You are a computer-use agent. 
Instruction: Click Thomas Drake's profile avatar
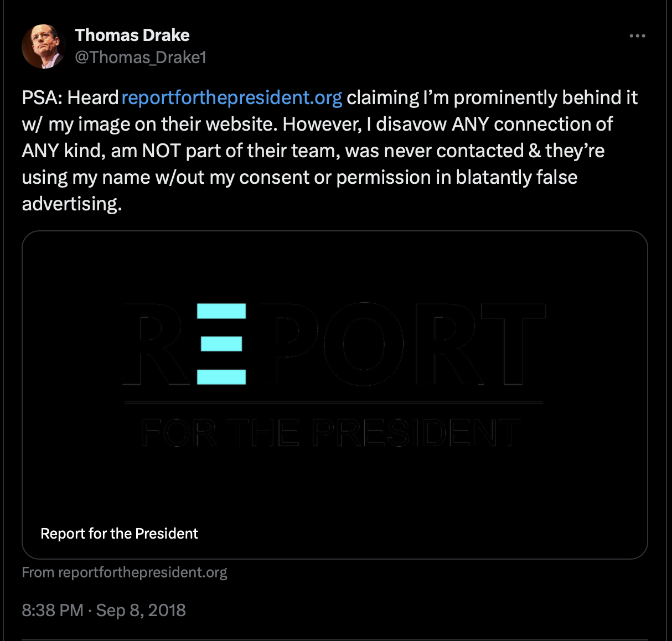(x=43, y=46)
